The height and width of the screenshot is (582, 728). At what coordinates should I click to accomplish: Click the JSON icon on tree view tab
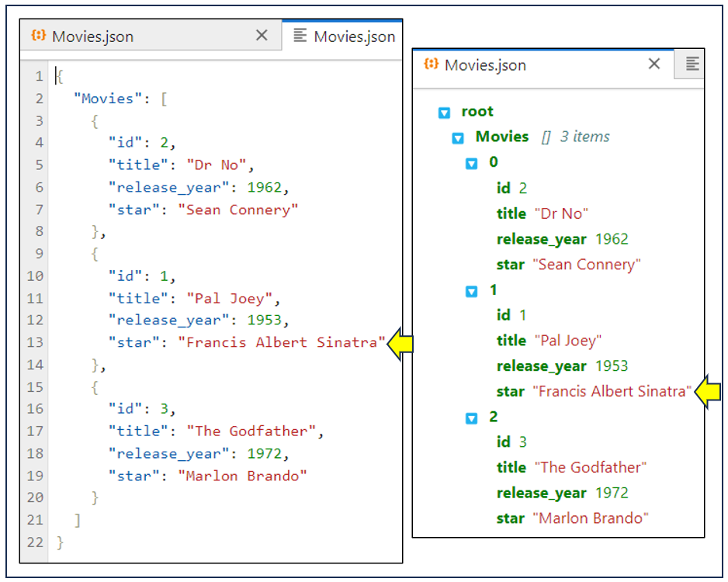(x=431, y=64)
